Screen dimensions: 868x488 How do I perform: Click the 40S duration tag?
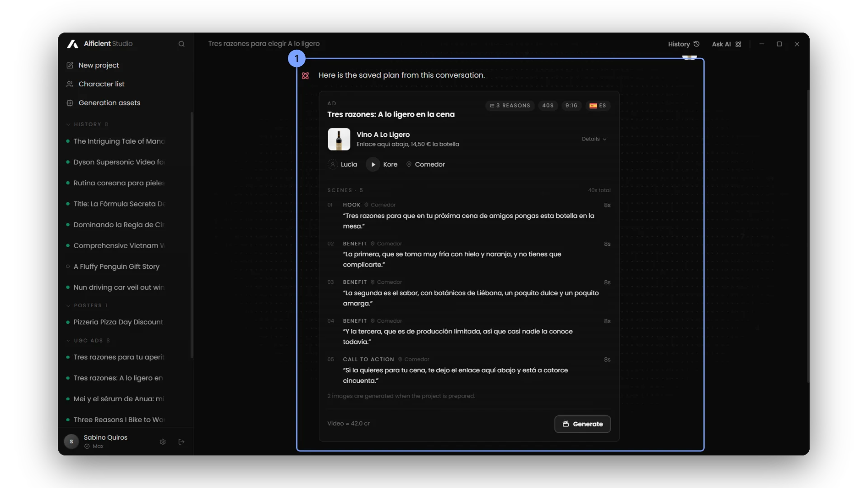tap(548, 106)
